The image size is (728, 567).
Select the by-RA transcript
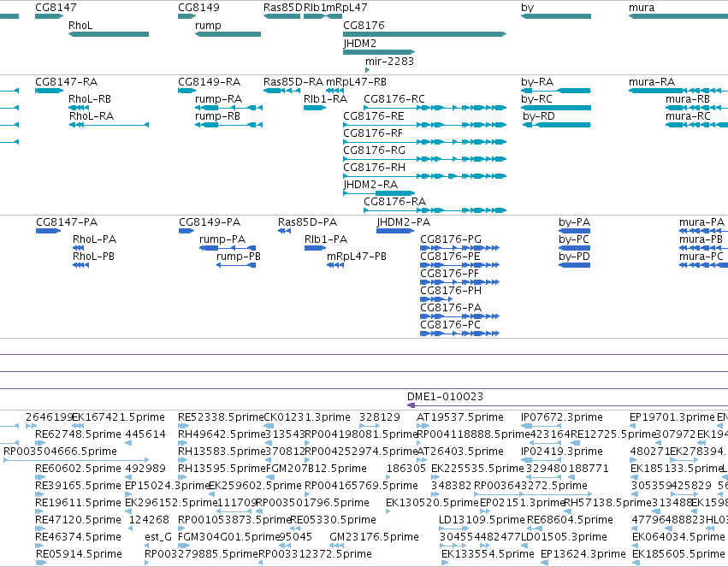coord(556,91)
